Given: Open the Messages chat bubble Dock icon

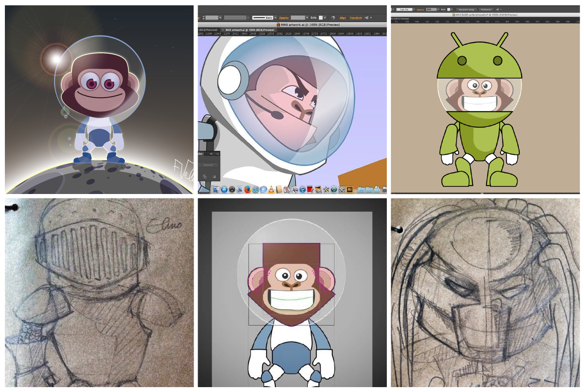Looking at the screenshot, I should click(x=263, y=190).
